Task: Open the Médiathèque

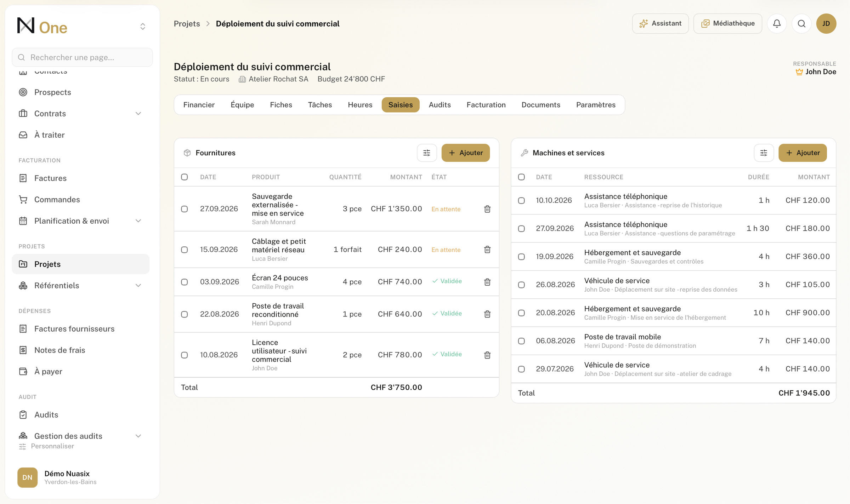Action: [x=728, y=24]
